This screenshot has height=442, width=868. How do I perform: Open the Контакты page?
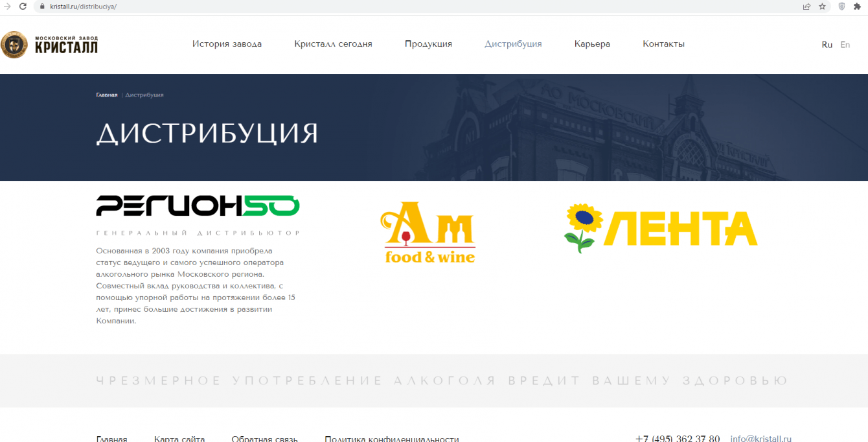663,44
